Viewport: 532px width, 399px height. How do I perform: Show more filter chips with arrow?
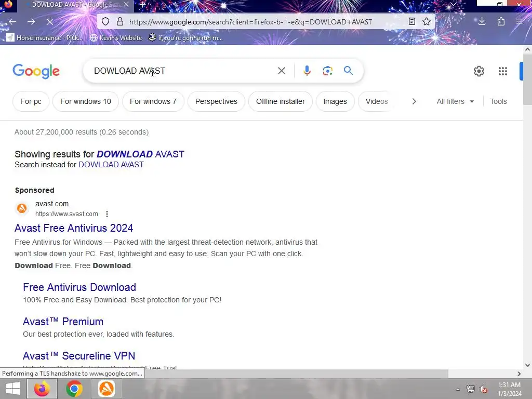coord(414,101)
